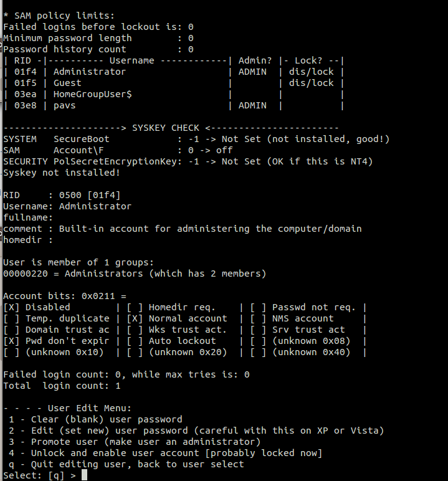Click the Guest user row
Image resolution: width=448 pixels, height=481 pixels.
click(67, 83)
